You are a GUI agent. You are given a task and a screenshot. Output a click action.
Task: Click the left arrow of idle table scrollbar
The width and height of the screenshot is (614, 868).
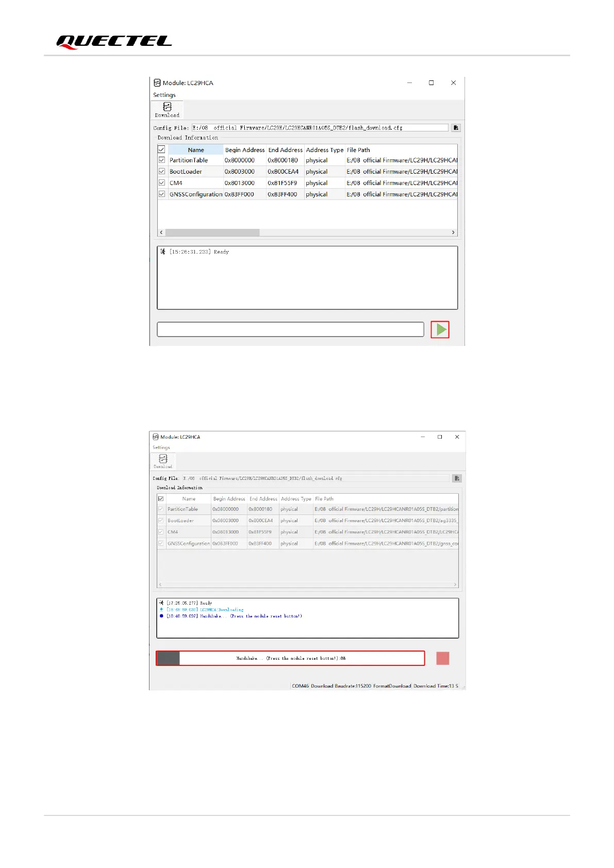click(x=161, y=232)
